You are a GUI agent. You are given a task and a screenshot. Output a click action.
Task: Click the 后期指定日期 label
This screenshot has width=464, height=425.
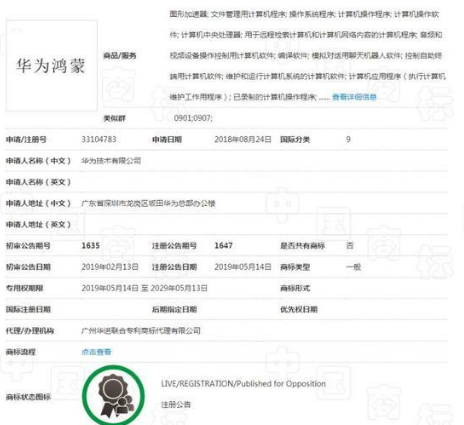(174, 310)
